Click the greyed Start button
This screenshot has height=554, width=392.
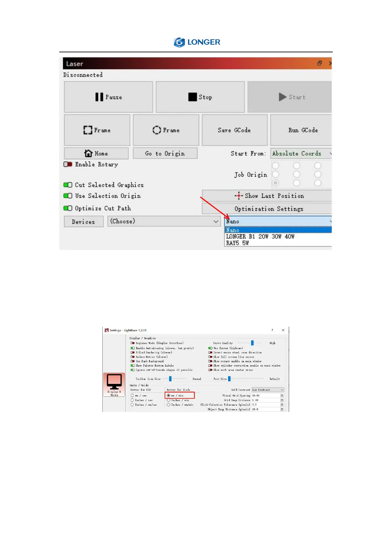290,97
